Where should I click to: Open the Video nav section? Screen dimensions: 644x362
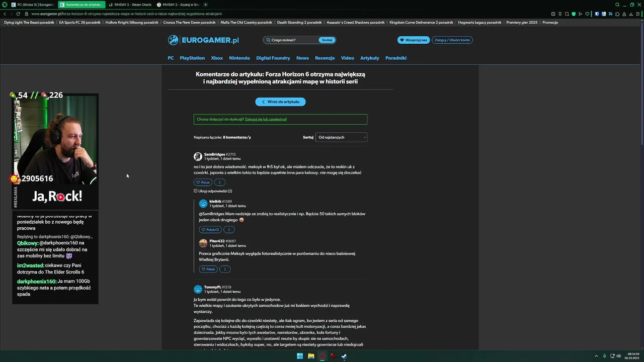[348, 58]
